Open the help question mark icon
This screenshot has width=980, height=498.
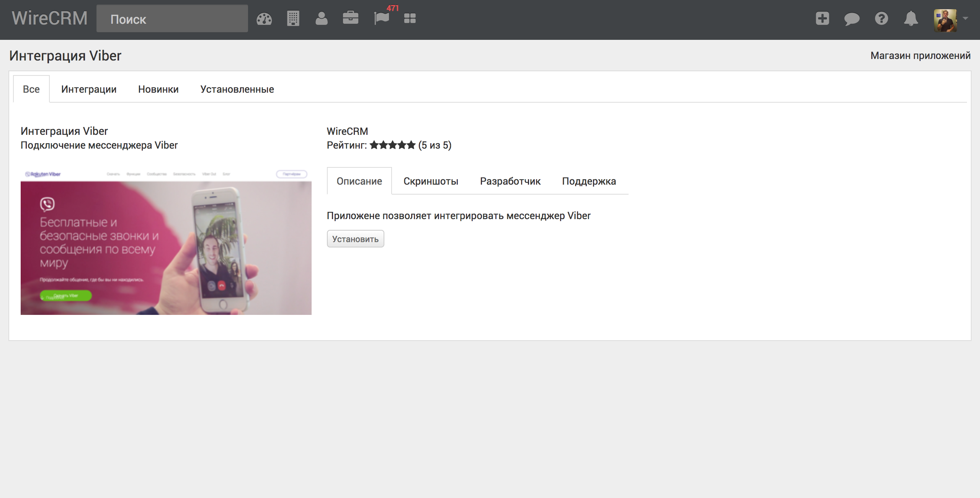click(x=881, y=18)
